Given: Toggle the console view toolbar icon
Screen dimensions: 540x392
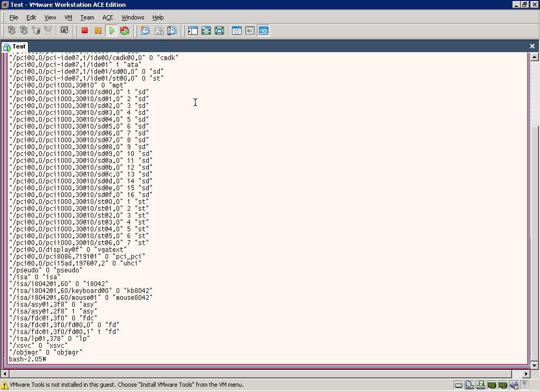Looking at the screenshot, I should coord(263,31).
